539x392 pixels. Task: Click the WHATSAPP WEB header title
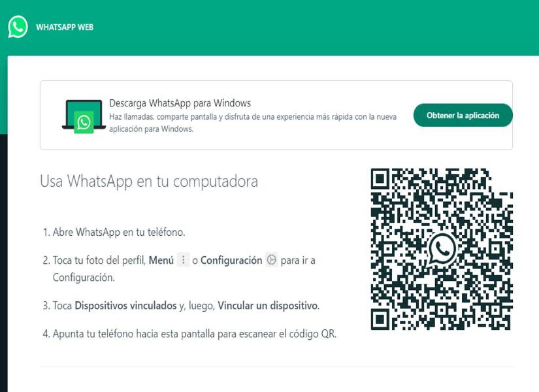tap(64, 27)
